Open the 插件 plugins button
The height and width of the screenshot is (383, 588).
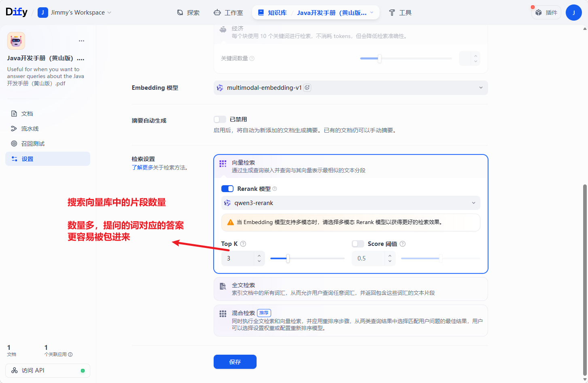[x=546, y=13]
